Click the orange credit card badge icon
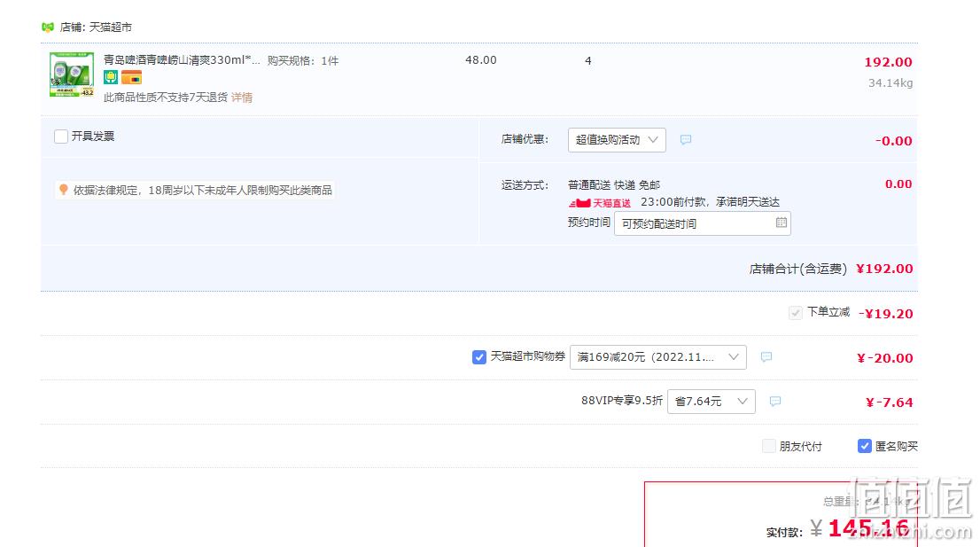 pyautogui.click(x=131, y=77)
